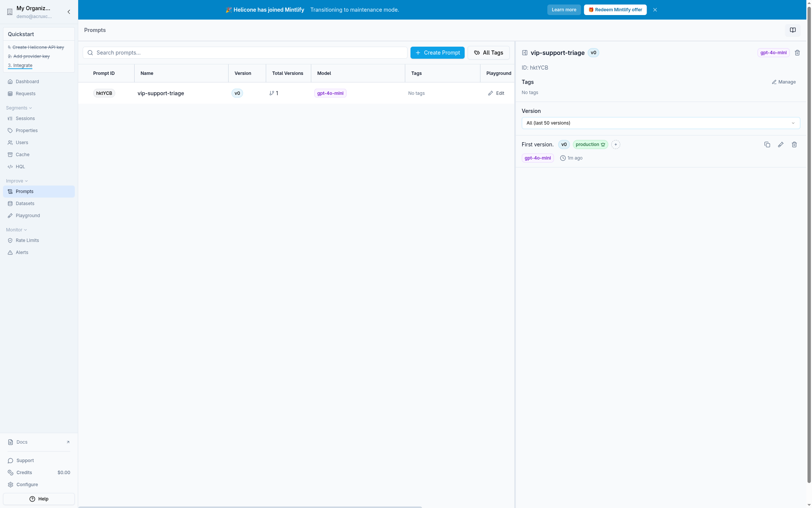Click the total versions count 1
The image size is (812, 508).
point(274,93)
